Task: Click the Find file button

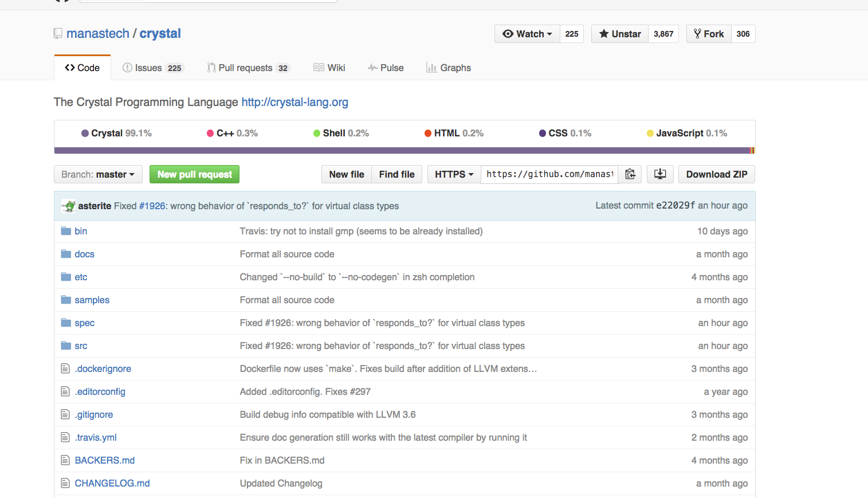Action: point(397,174)
